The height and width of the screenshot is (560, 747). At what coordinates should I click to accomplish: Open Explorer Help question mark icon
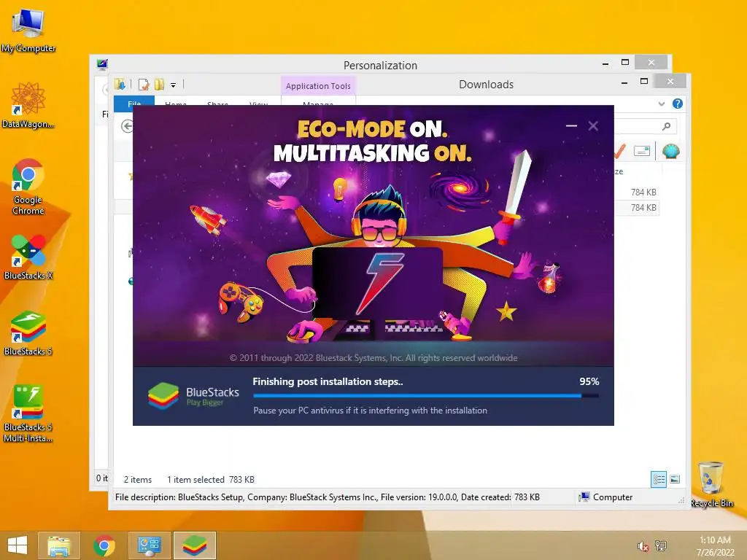(x=678, y=104)
